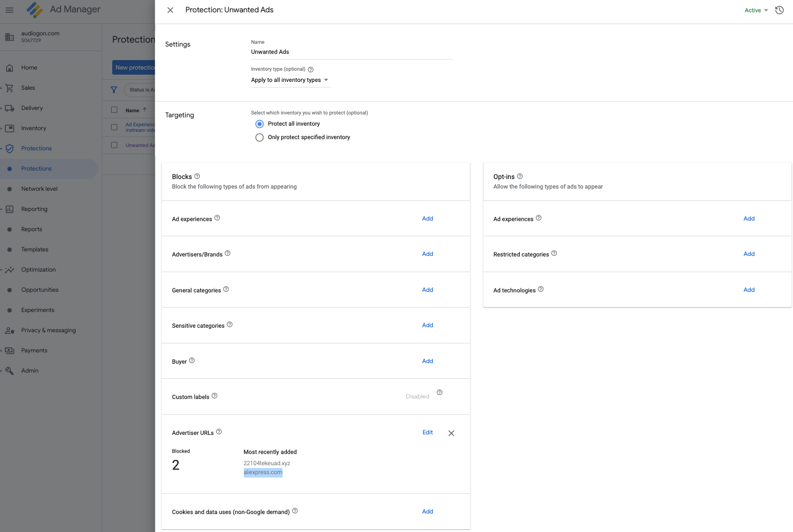Check the Unwanted Ads row checkbox
The height and width of the screenshot is (532, 793).
coord(114,145)
